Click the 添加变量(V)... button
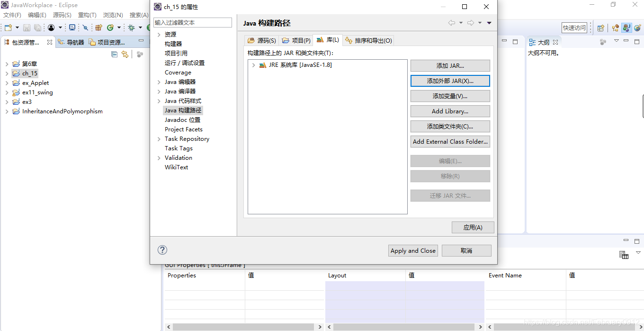The height and width of the screenshot is (331, 644). click(450, 96)
